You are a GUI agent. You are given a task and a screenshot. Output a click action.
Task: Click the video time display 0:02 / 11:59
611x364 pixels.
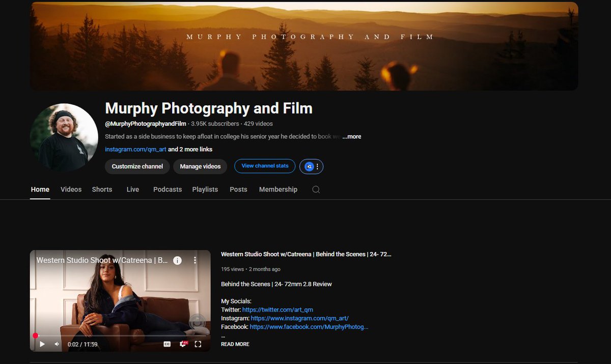tap(82, 345)
